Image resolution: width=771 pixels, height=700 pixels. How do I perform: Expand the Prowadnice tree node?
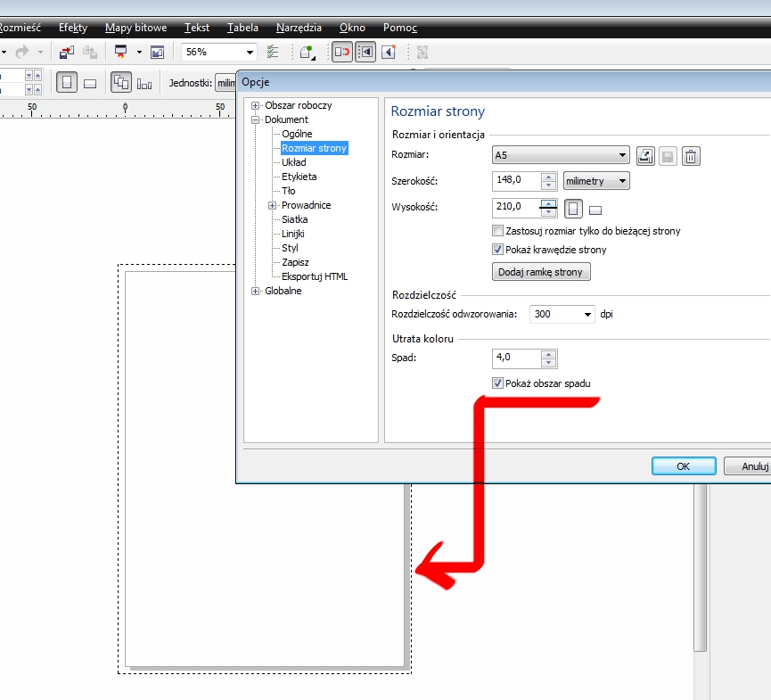[273, 205]
